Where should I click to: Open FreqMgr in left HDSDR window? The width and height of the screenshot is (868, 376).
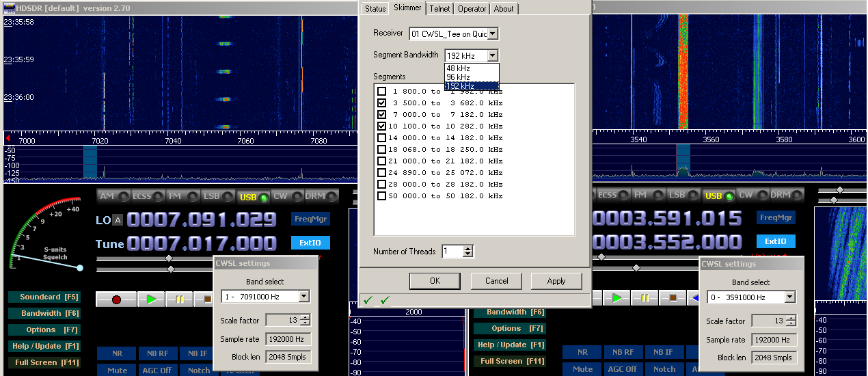tap(310, 219)
